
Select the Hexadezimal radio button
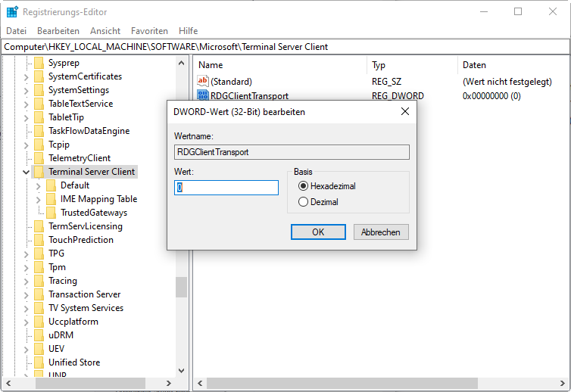click(304, 186)
